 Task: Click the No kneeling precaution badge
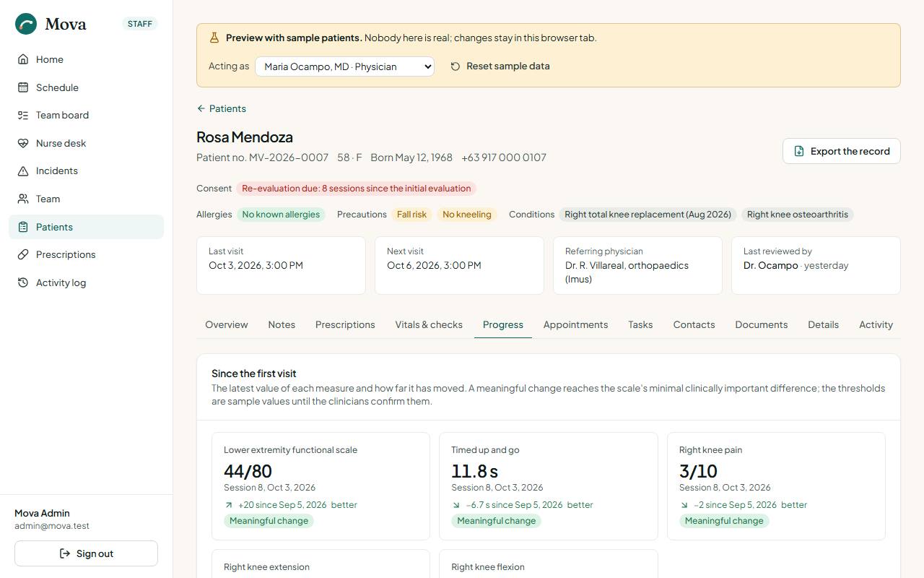pyautogui.click(x=467, y=215)
